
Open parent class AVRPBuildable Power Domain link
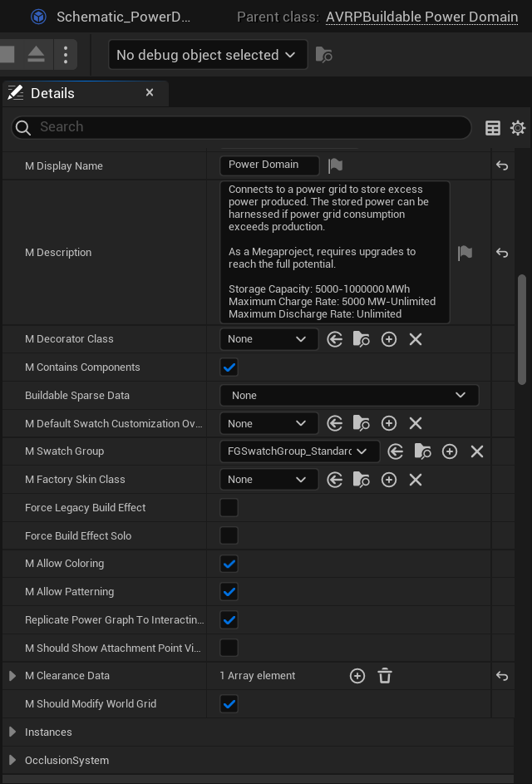point(422,17)
